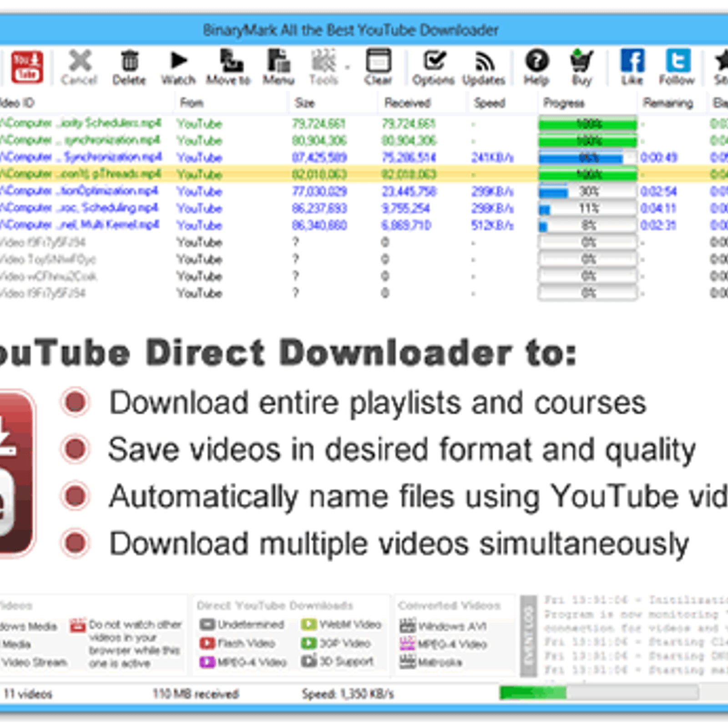Click the do-not-watch warning icon
The image size is (728, 728).
point(78,625)
